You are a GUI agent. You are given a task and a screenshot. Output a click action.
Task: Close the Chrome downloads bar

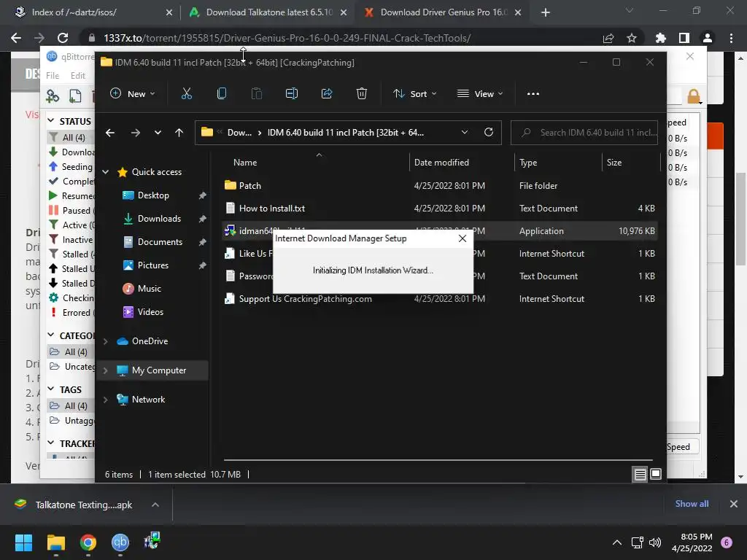[x=734, y=504]
